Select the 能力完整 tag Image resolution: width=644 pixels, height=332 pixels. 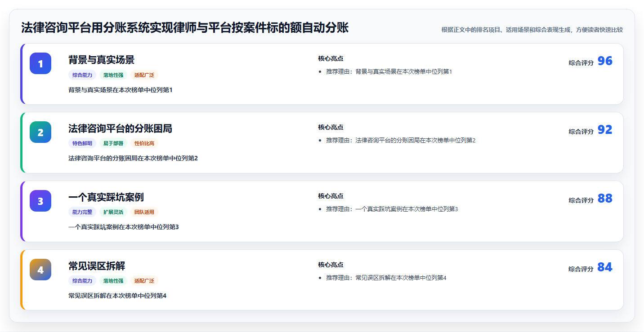coord(82,212)
